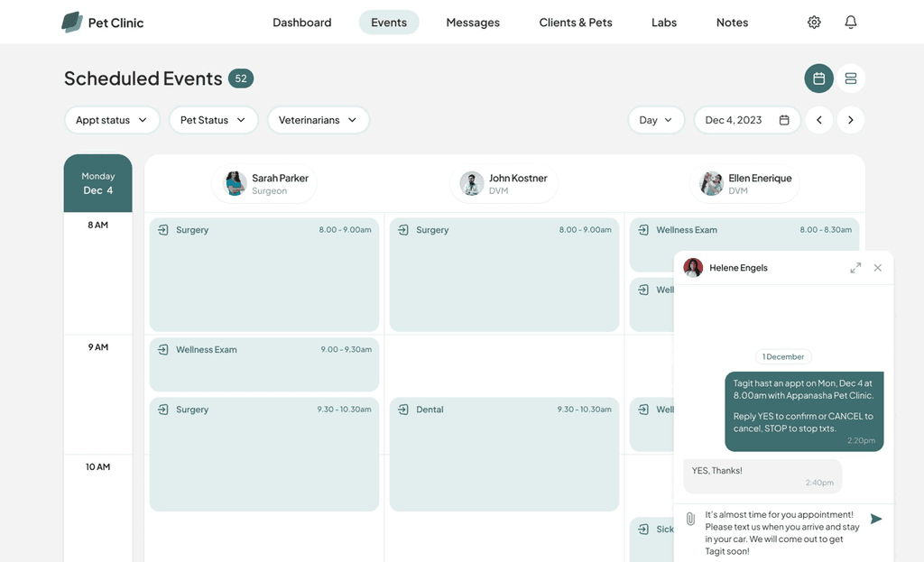
Task: Open John Kostner's 8.00-9.00am Surgery event
Action: (504, 274)
